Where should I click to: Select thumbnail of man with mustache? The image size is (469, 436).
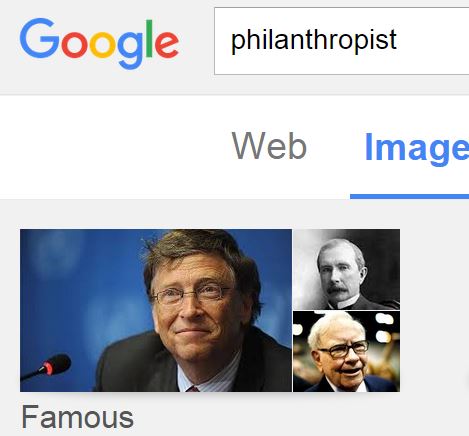[x=346, y=269]
